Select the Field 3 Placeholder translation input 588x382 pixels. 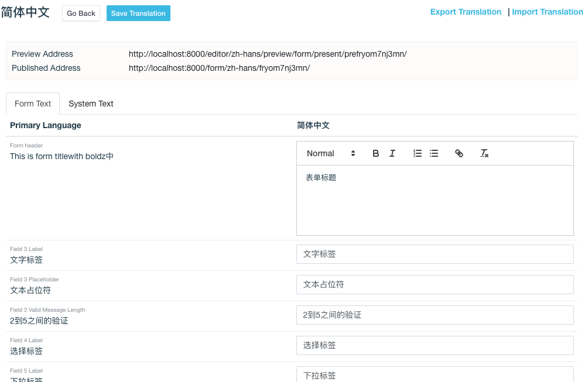[x=435, y=284]
